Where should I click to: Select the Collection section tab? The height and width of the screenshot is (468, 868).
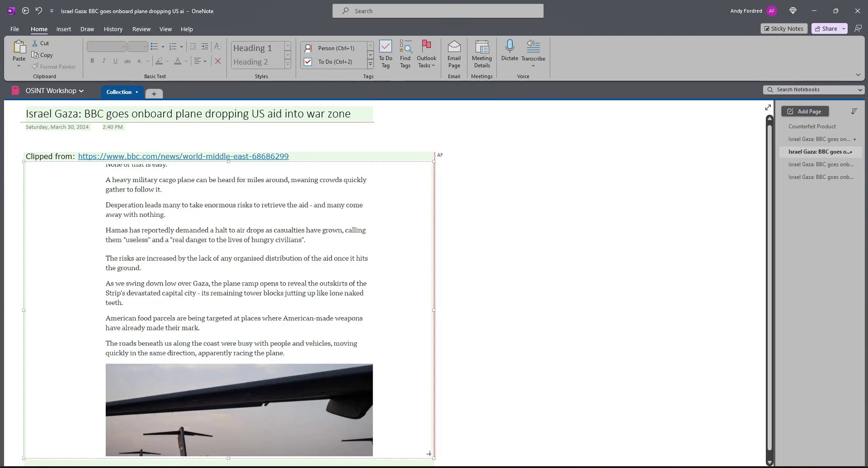[121, 92]
